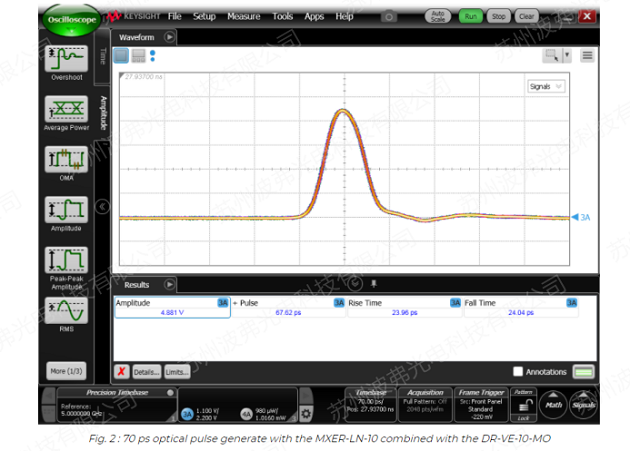Expand the Waveform panel arrow button

(170, 36)
